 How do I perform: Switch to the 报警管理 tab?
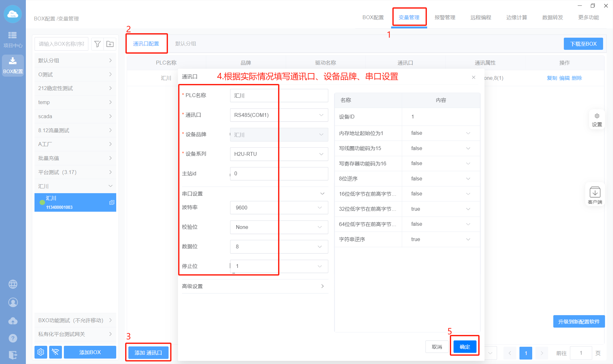pos(445,18)
